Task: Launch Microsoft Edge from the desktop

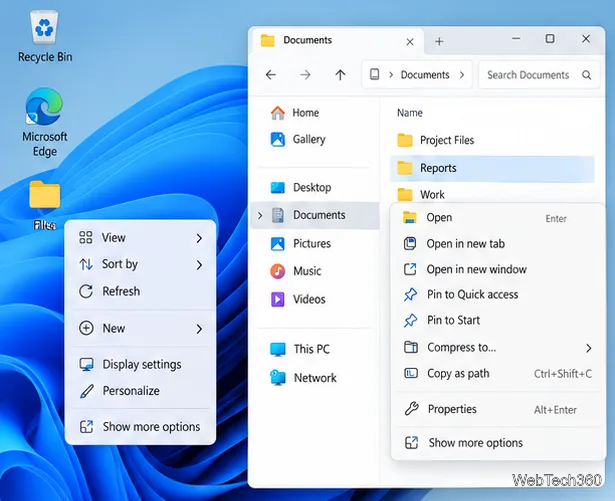Action: click(x=44, y=122)
